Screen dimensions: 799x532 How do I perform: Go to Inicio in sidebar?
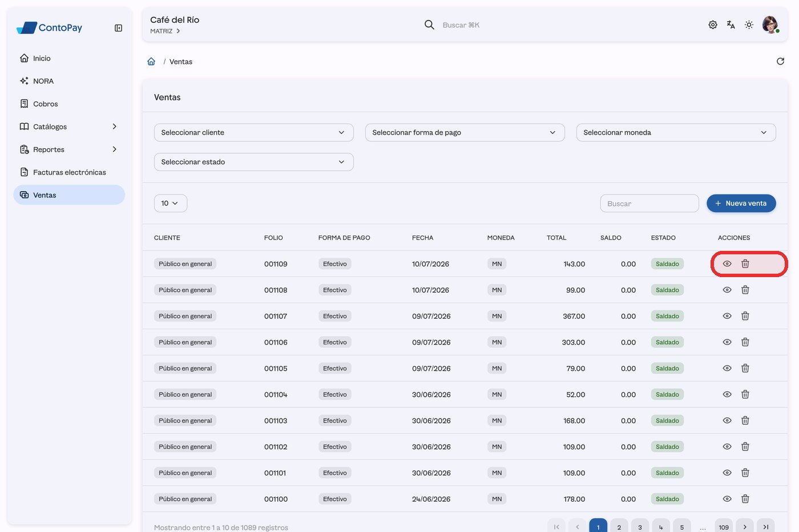(x=69, y=58)
